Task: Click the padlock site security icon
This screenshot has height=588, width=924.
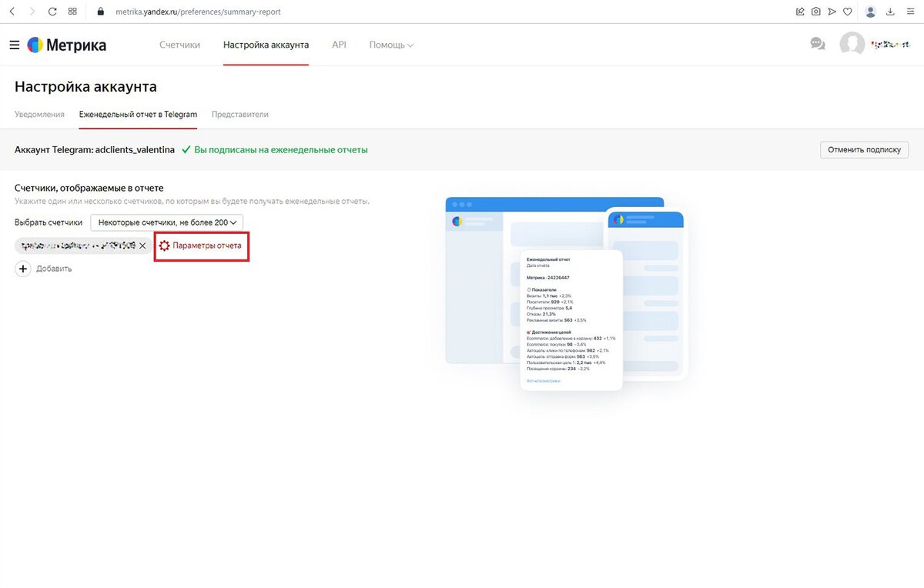Action: click(100, 12)
